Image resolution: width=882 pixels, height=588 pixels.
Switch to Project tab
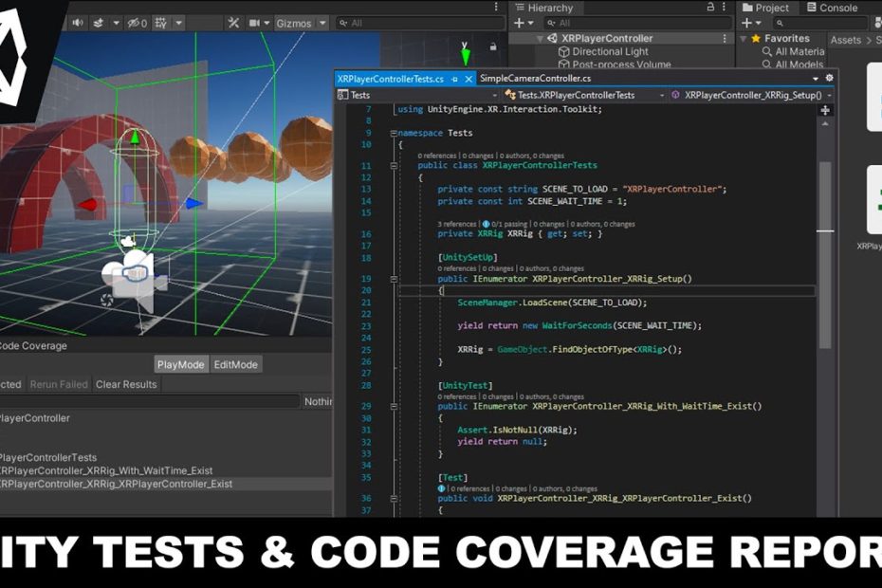click(x=765, y=8)
